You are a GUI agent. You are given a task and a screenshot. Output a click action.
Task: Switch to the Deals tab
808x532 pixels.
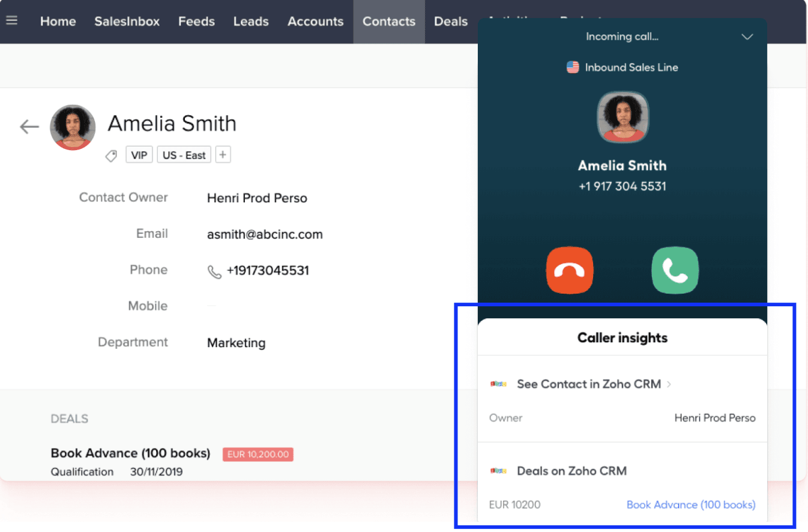[x=450, y=22]
